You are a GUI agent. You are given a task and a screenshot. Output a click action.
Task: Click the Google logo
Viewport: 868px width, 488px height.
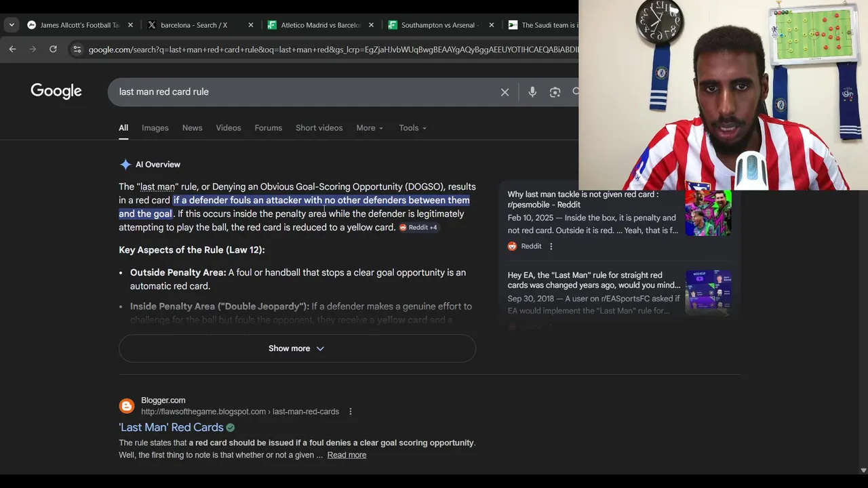(56, 91)
